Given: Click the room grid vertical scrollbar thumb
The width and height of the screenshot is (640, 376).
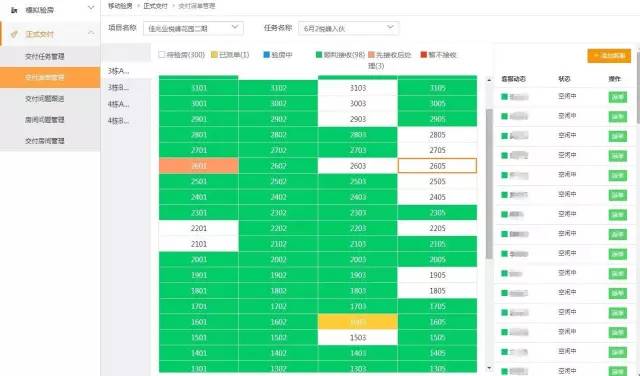Looking at the screenshot, I should (489, 184).
